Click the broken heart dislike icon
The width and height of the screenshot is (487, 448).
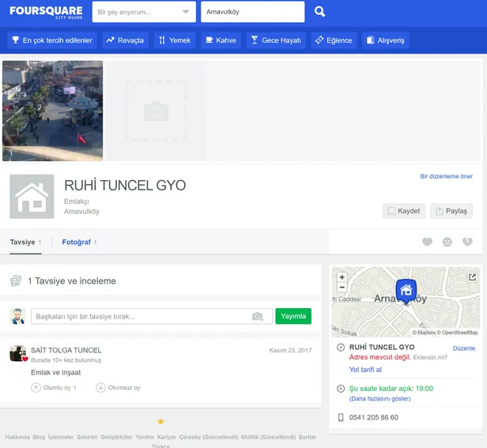467,242
